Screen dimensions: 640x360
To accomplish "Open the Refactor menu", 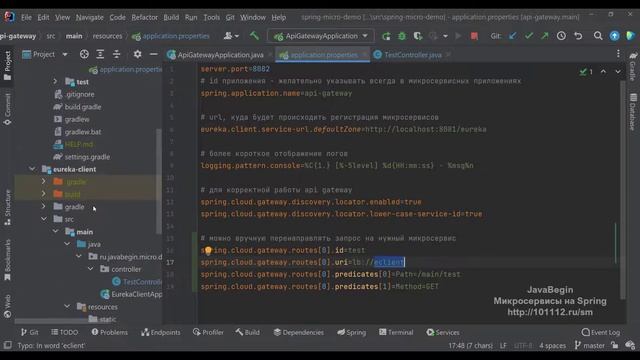I will click(144, 18).
